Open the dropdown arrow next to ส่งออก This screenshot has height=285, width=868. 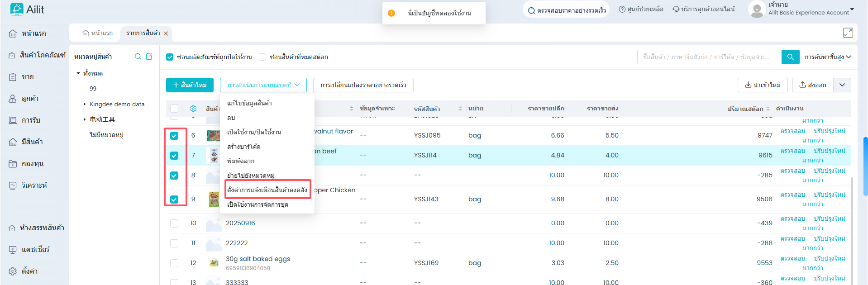coord(842,85)
